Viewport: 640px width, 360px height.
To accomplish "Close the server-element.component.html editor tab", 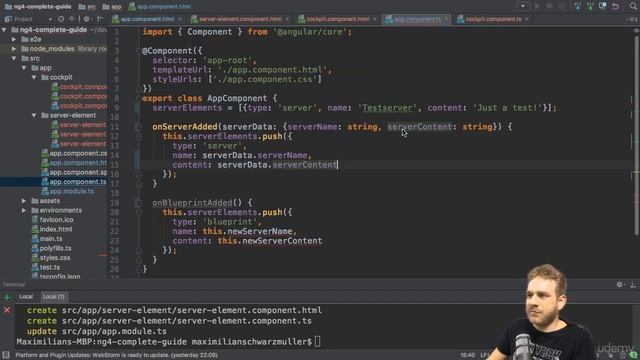I will [287, 19].
